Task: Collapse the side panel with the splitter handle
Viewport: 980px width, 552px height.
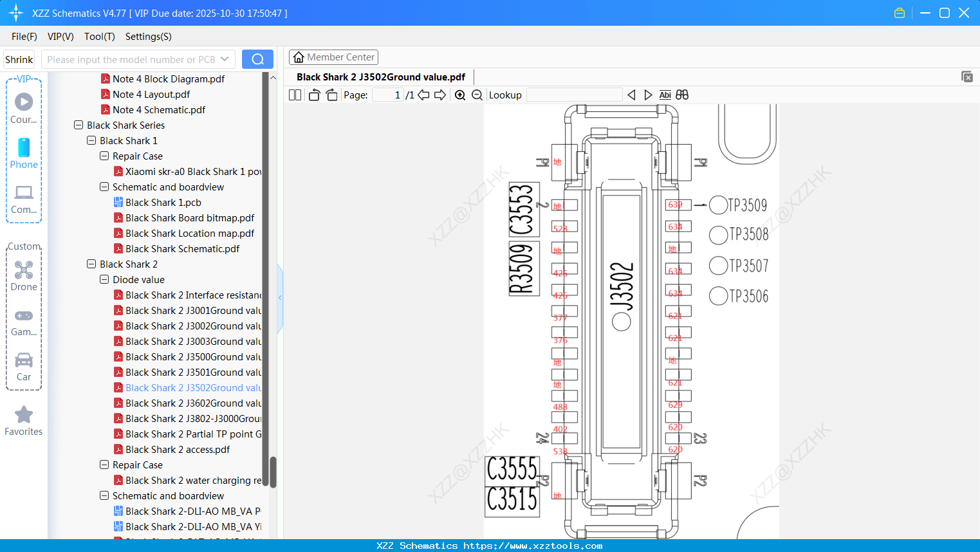Action: pyautogui.click(x=280, y=298)
